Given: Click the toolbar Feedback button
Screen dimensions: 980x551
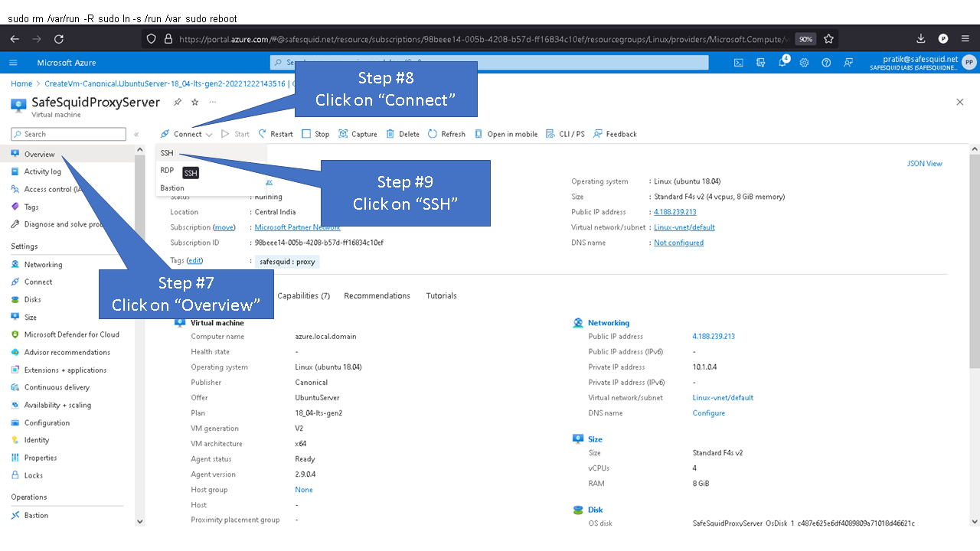Looking at the screenshot, I should [x=615, y=134].
